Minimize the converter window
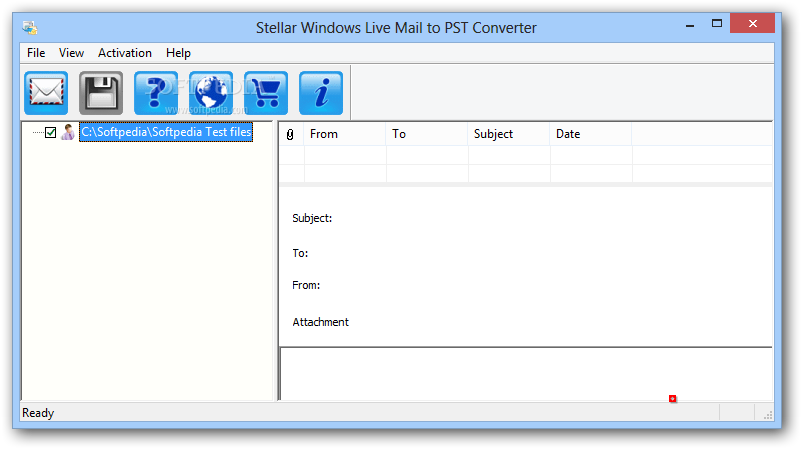Screen dimensions: 802x449 tap(690, 24)
